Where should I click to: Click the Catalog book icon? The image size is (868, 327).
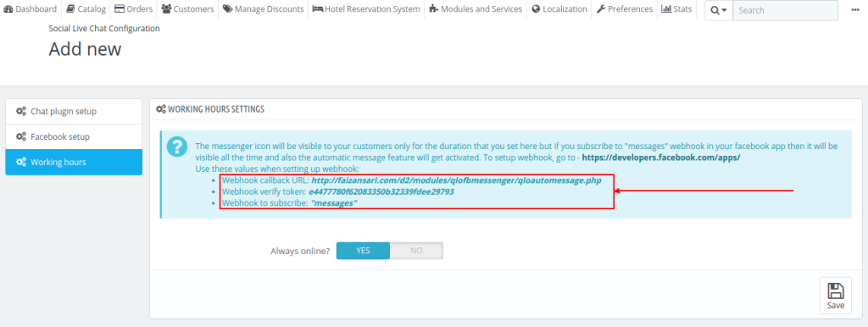pos(70,8)
